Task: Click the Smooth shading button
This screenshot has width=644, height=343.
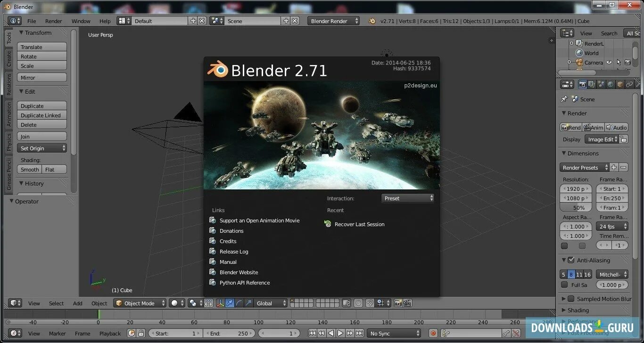Action: pyautogui.click(x=30, y=169)
